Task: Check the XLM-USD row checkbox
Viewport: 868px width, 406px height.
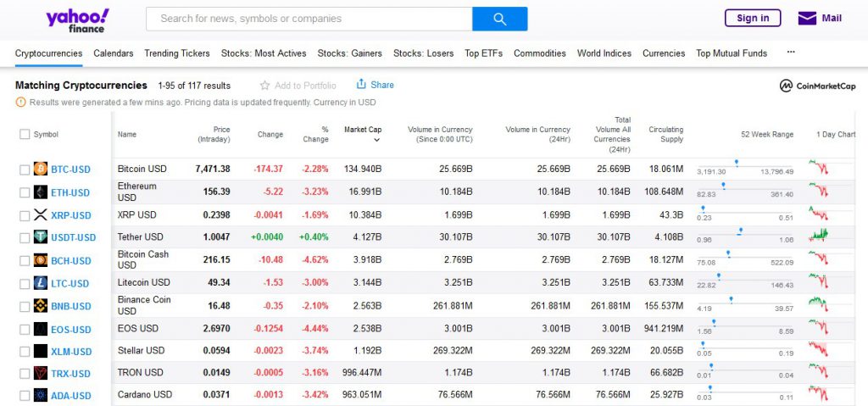Action: [x=25, y=352]
